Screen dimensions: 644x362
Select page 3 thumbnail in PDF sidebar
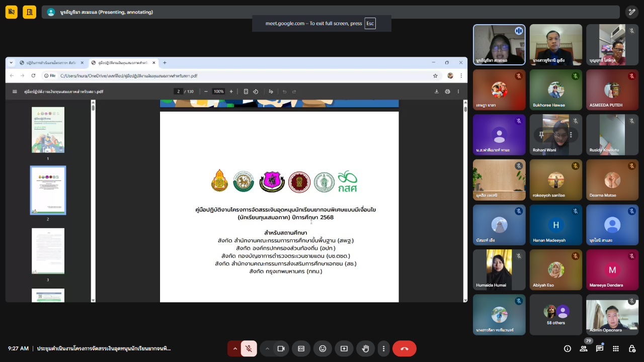pos(48,250)
